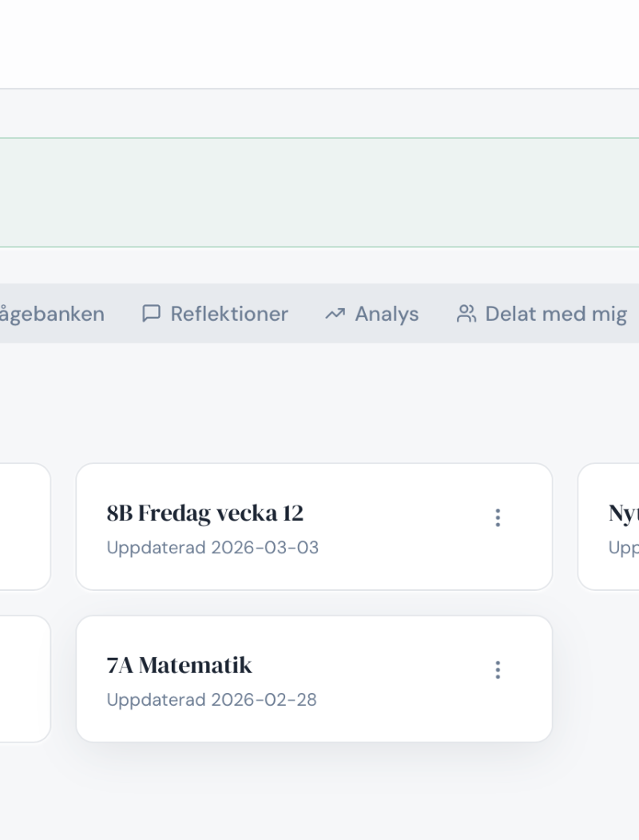
Task: Switch to the Reflektioner tab
Action: tap(228, 314)
